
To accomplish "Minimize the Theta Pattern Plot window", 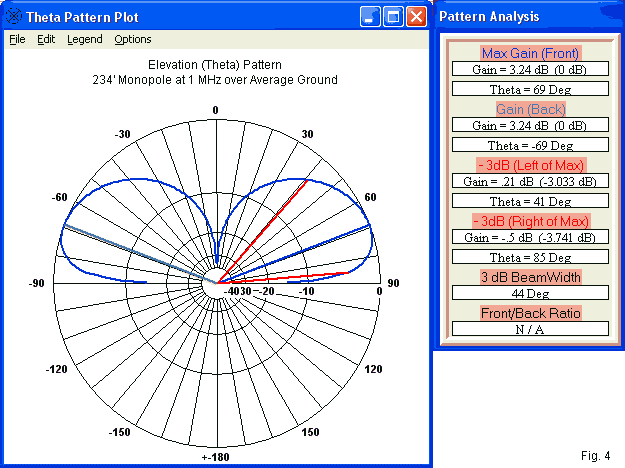I will (x=370, y=17).
